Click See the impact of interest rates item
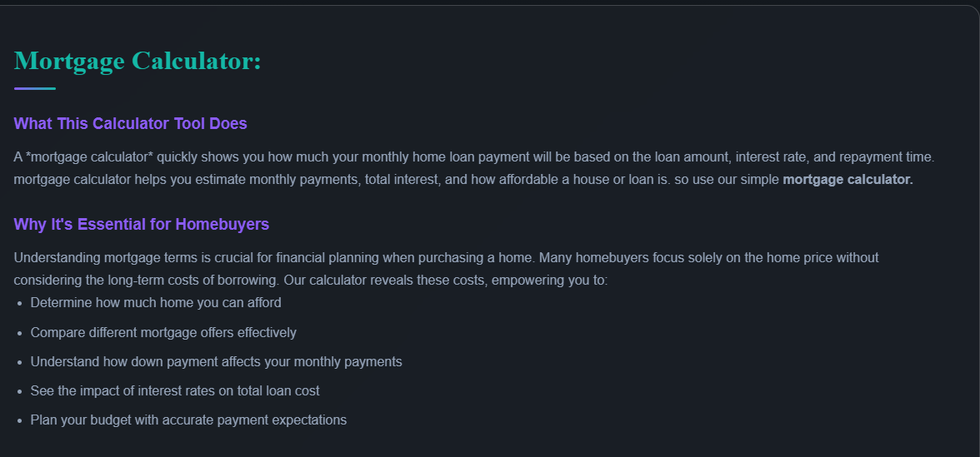 175,391
